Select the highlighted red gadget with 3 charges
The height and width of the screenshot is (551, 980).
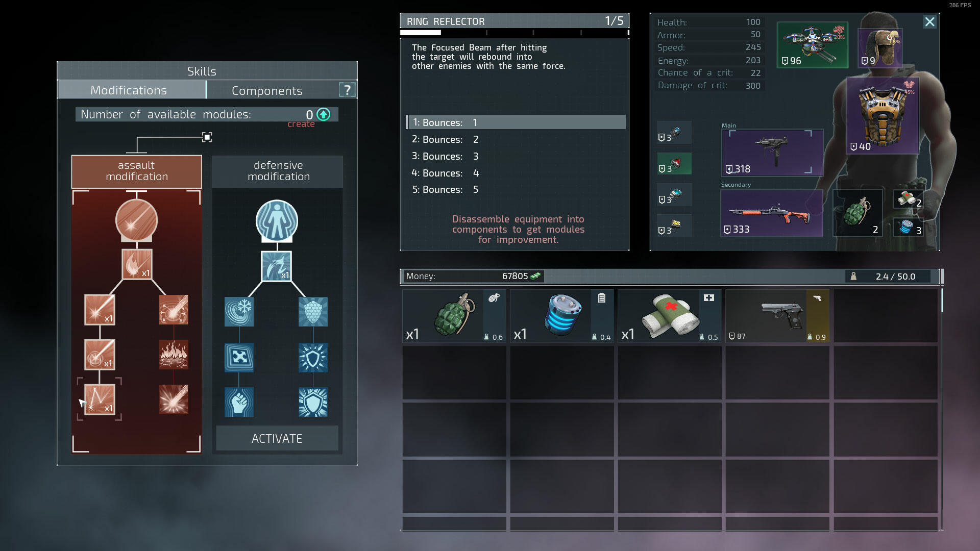tap(674, 163)
